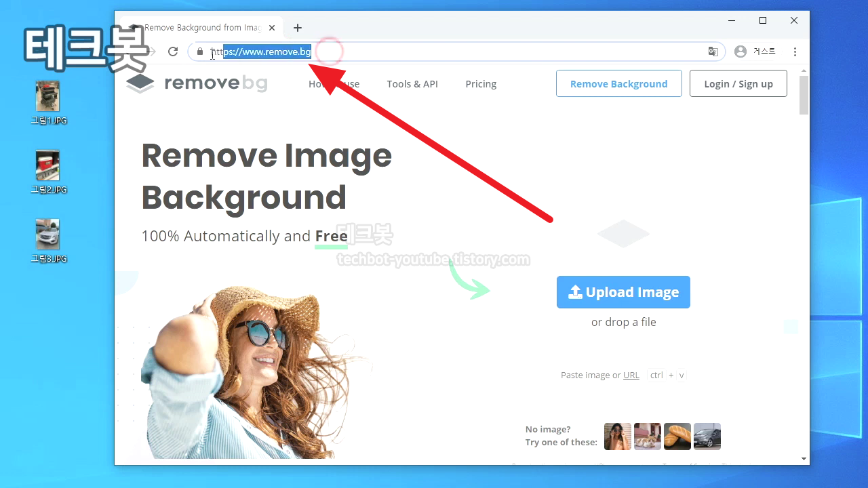
Task: Click the scrollbar down arrow
Action: click(x=804, y=459)
